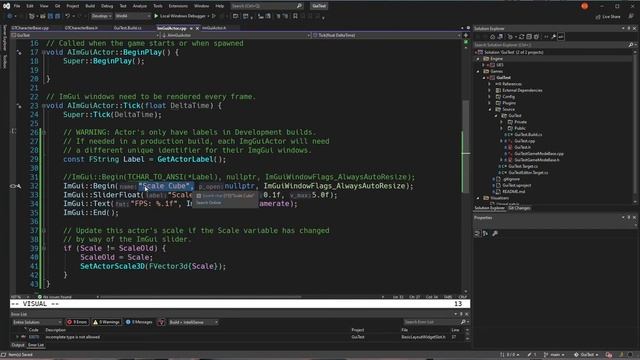
Task: Open the solution configuration dropdown in toolbar
Action: (x=101, y=16)
